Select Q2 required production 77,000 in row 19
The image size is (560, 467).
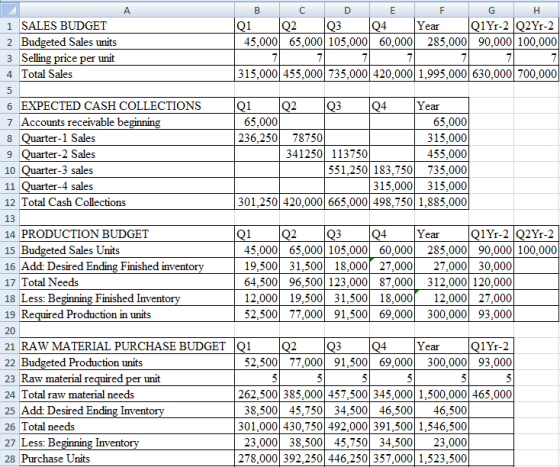pos(302,314)
